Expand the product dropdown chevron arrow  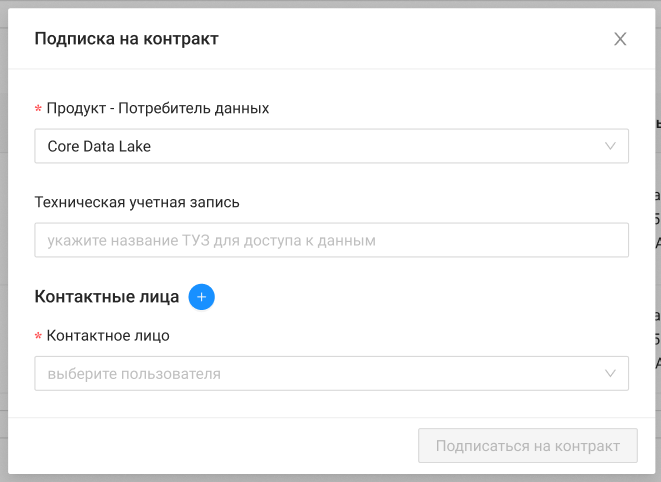pyautogui.click(x=611, y=146)
